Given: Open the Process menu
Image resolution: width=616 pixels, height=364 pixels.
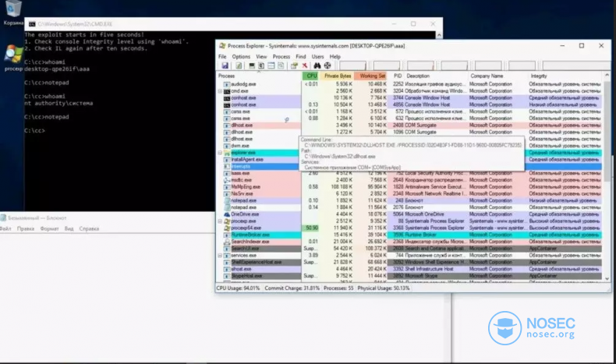Looking at the screenshot, I should pyautogui.click(x=281, y=57).
